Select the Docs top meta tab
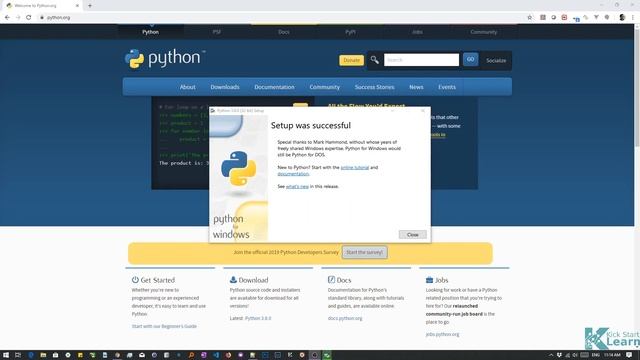The height and width of the screenshot is (360, 640). click(x=284, y=32)
